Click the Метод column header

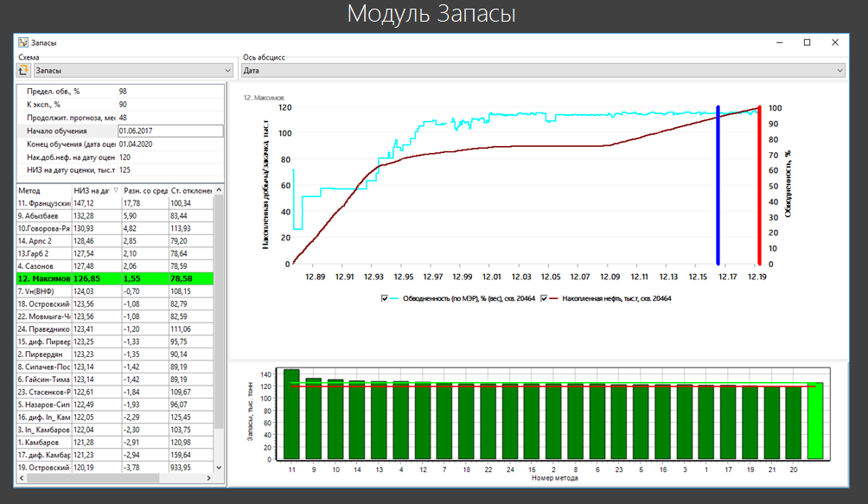click(x=44, y=190)
